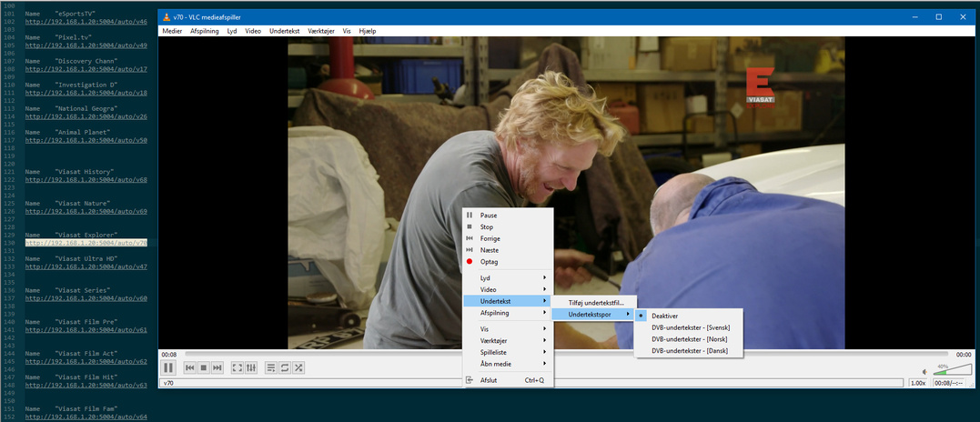Select Forrige in the context menu
980x422 pixels.
pyautogui.click(x=508, y=238)
